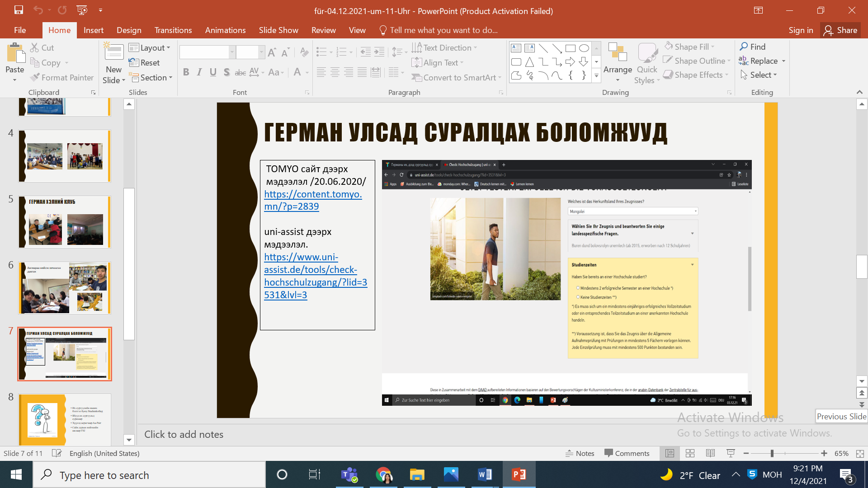Open File Explorer from the taskbar

(x=417, y=474)
